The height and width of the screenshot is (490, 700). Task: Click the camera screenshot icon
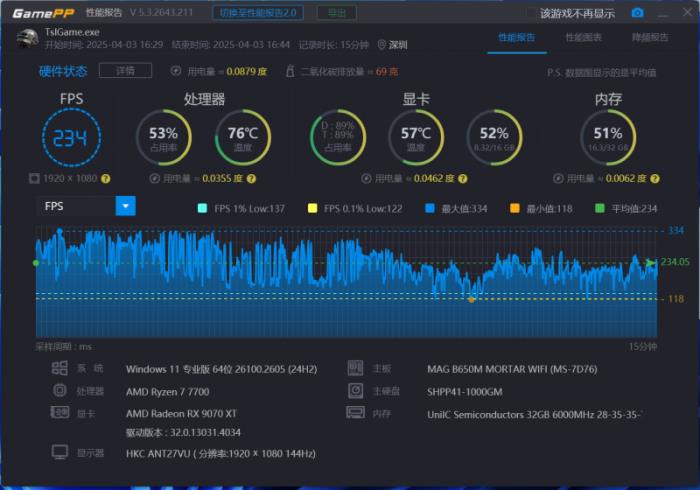(x=638, y=13)
